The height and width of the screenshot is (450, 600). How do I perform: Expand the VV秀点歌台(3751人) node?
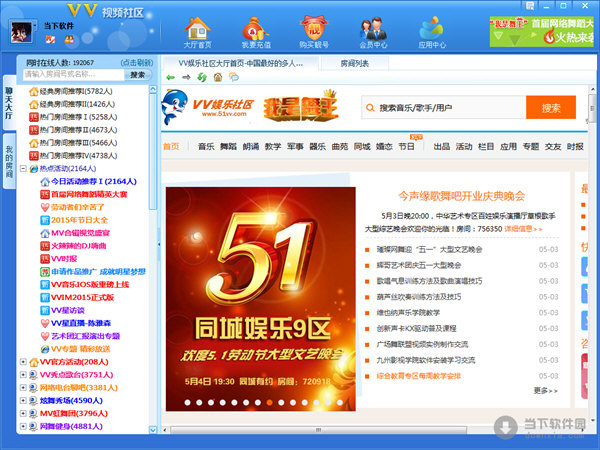click(x=23, y=375)
